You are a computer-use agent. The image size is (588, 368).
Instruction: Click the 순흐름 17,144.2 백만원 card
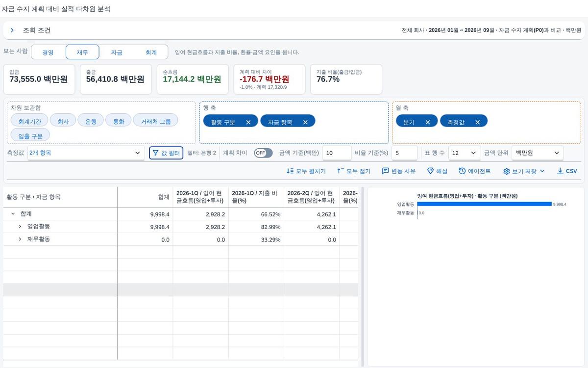[193, 79]
